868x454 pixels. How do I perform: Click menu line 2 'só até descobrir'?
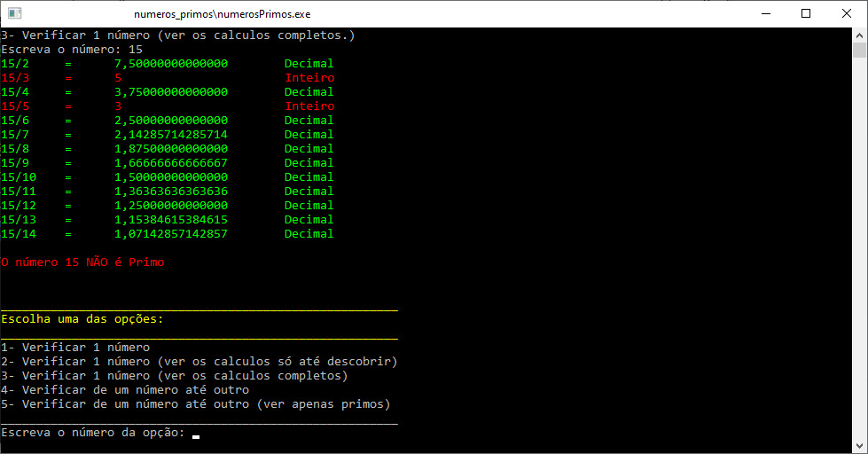(x=199, y=362)
